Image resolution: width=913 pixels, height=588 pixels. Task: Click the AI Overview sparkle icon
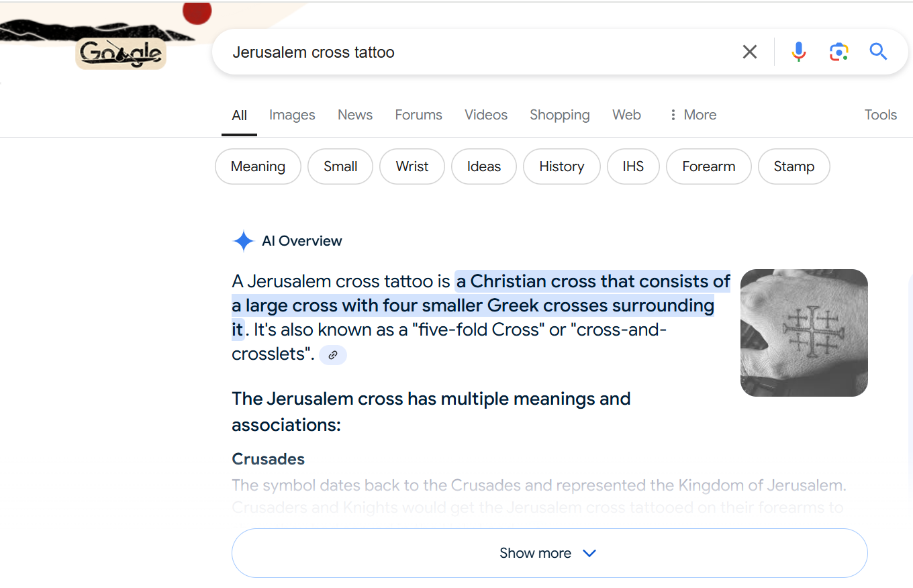pos(243,241)
